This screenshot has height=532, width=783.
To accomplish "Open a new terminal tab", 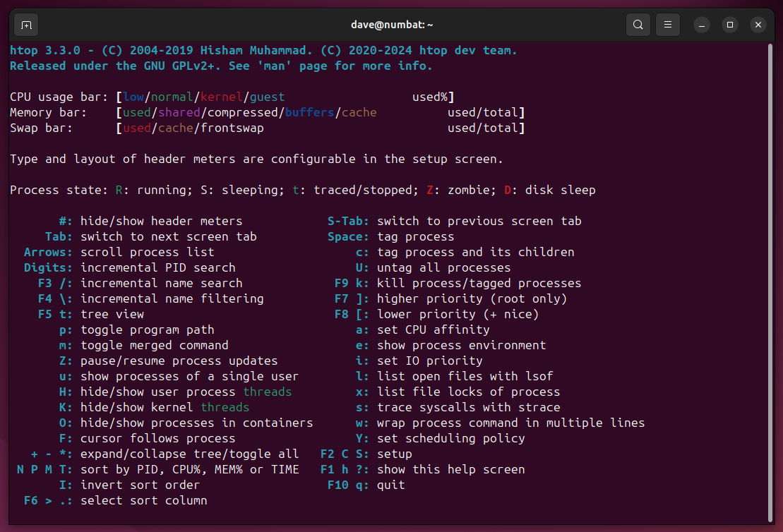I will [x=25, y=25].
